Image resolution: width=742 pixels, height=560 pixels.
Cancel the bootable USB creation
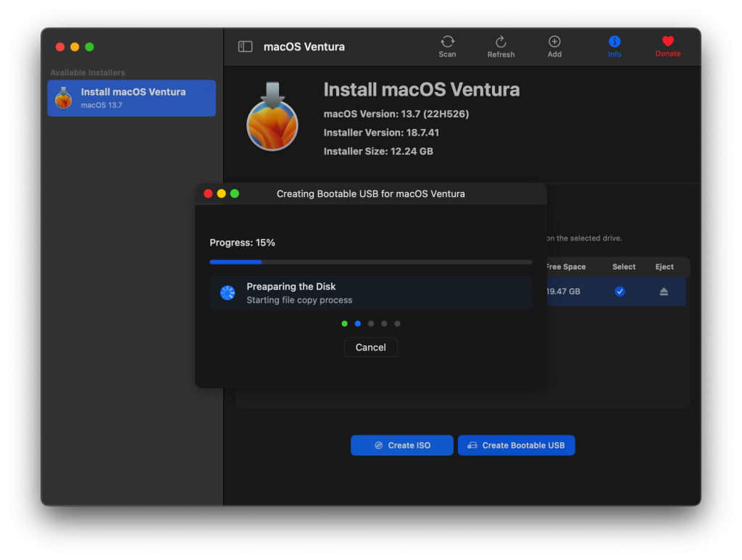tap(370, 347)
